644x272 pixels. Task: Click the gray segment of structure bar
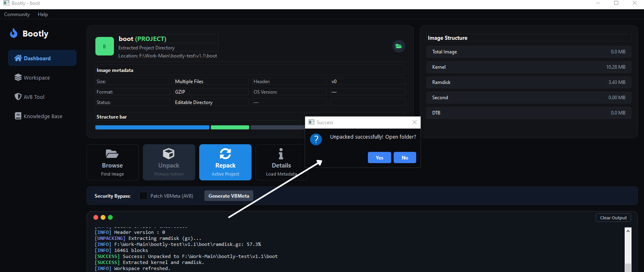[278, 127]
